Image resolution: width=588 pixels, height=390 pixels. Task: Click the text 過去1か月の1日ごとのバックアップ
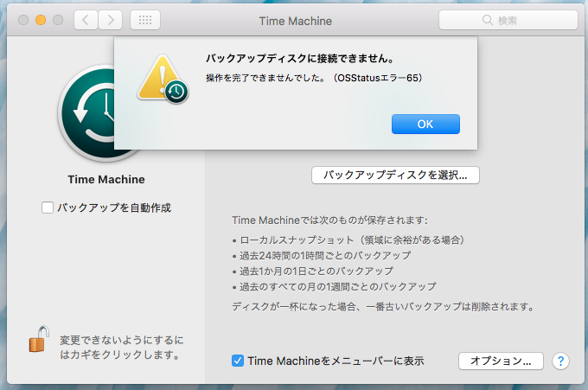coord(316,272)
